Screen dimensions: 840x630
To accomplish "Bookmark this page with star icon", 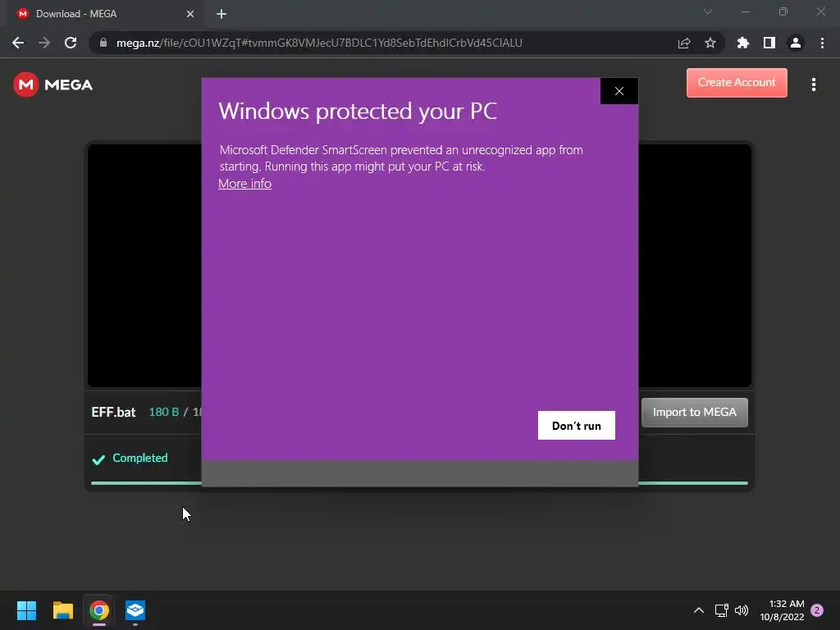I will pyautogui.click(x=710, y=43).
